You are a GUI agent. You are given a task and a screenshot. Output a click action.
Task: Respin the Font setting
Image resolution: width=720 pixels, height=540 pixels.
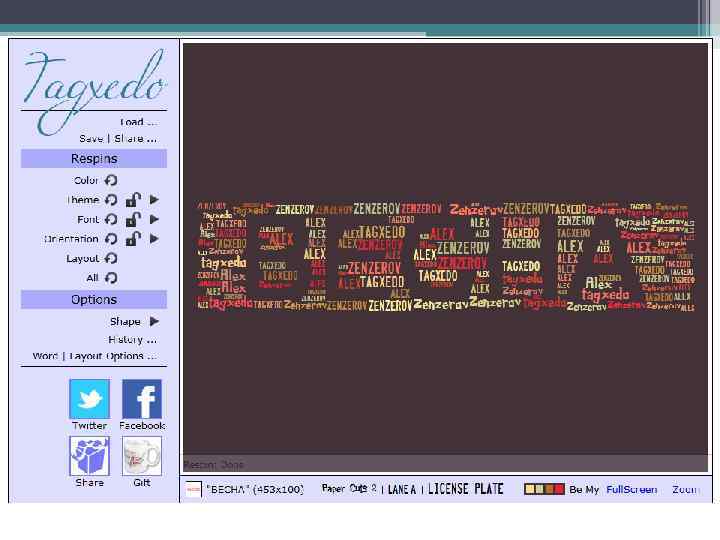pos(111,219)
